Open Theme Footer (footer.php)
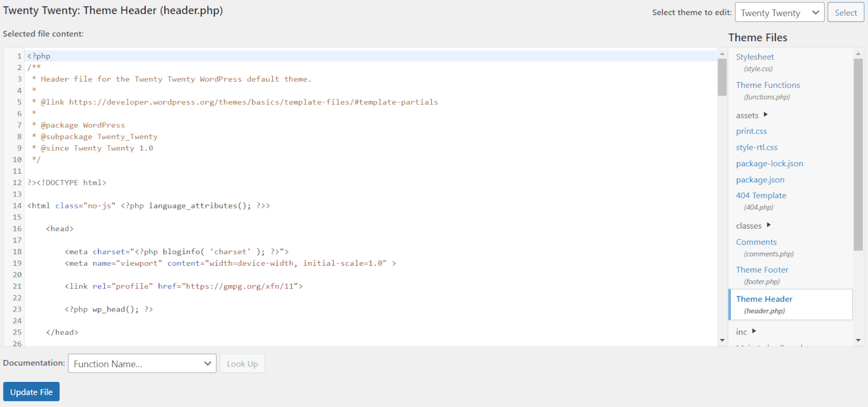Image resolution: width=868 pixels, height=407 pixels. pyautogui.click(x=762, y=269)
